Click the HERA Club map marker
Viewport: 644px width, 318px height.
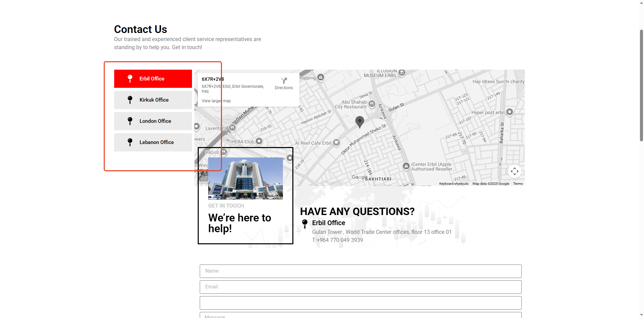(x=259, y=141)
